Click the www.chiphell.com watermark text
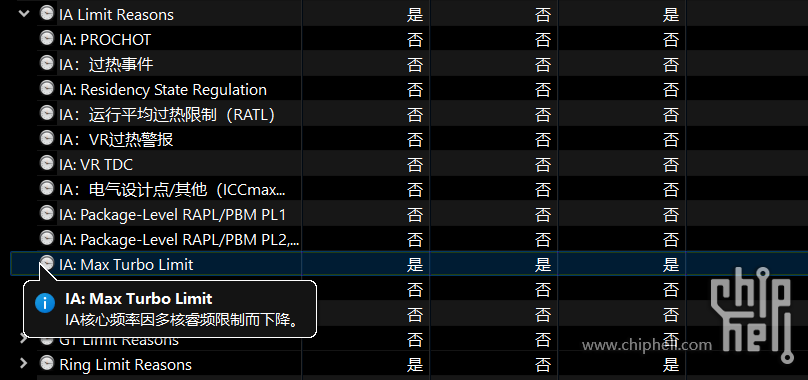The width and height of the screenshot is (808, 380). tap(647, 344)
